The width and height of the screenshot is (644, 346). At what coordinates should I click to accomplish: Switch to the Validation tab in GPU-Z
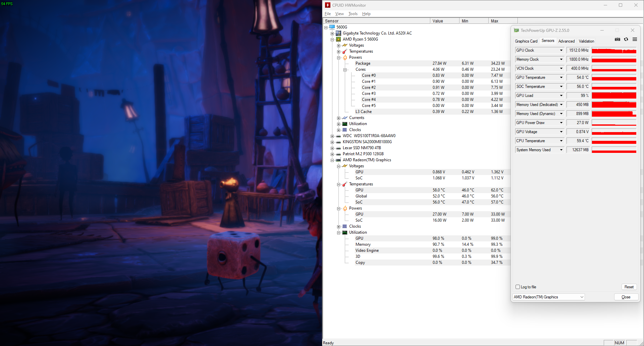586,41
